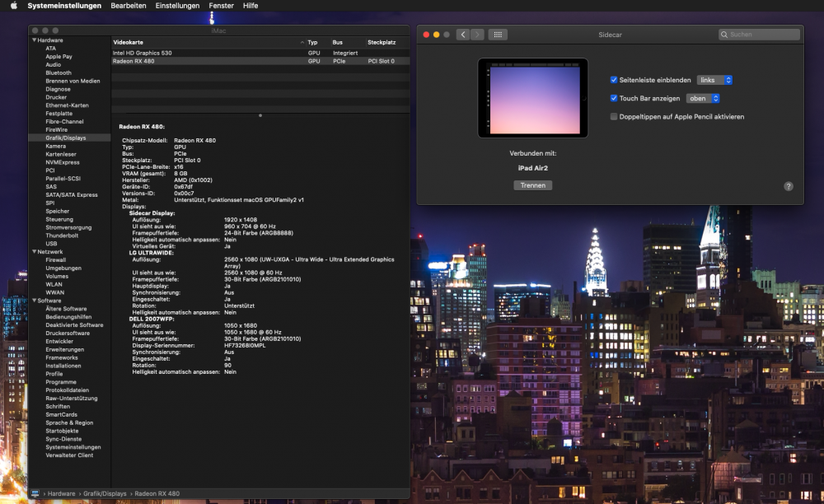Select USB in the sidebar
The image size is (824, 504).
pyautogui.click(x=51, y=244)
